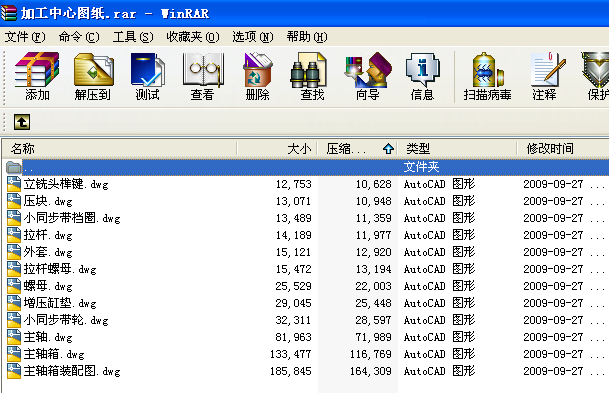
Task: Click the file icon of 螺母.dwg
Action: (x=14, y=286)
